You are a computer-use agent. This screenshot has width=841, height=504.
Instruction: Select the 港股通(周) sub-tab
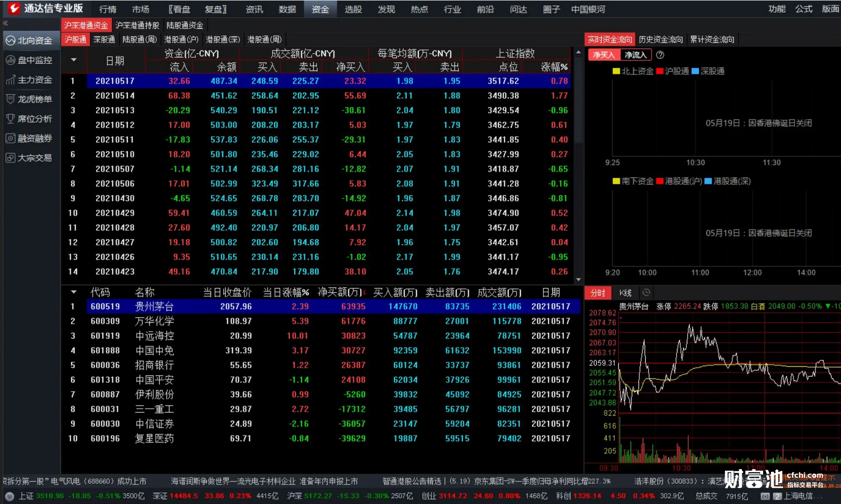264,39
